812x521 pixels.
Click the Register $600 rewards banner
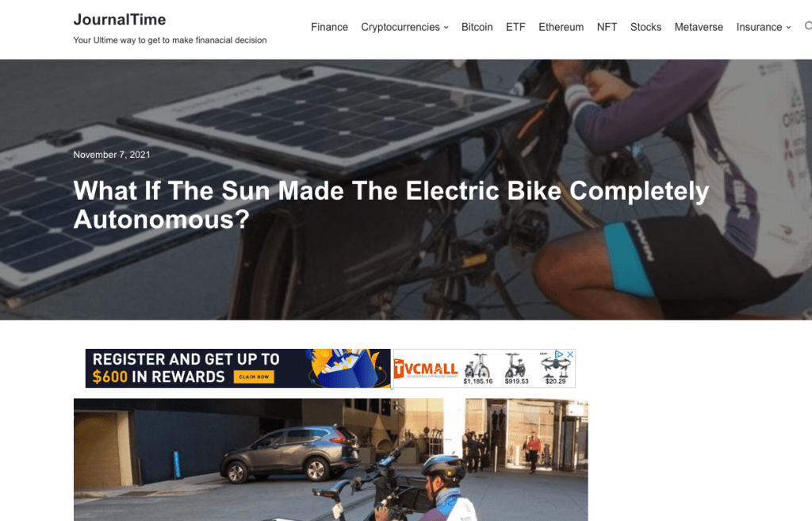[238, 368]
